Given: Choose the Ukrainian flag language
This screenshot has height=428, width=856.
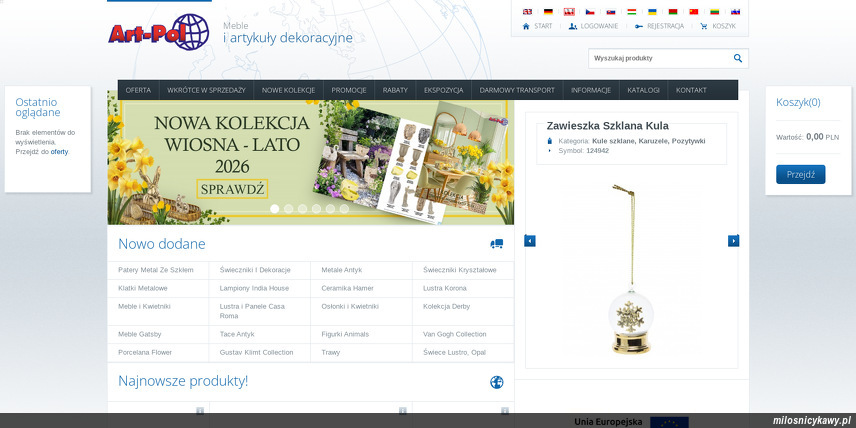Looking at the screenshot, I should 652,11.
